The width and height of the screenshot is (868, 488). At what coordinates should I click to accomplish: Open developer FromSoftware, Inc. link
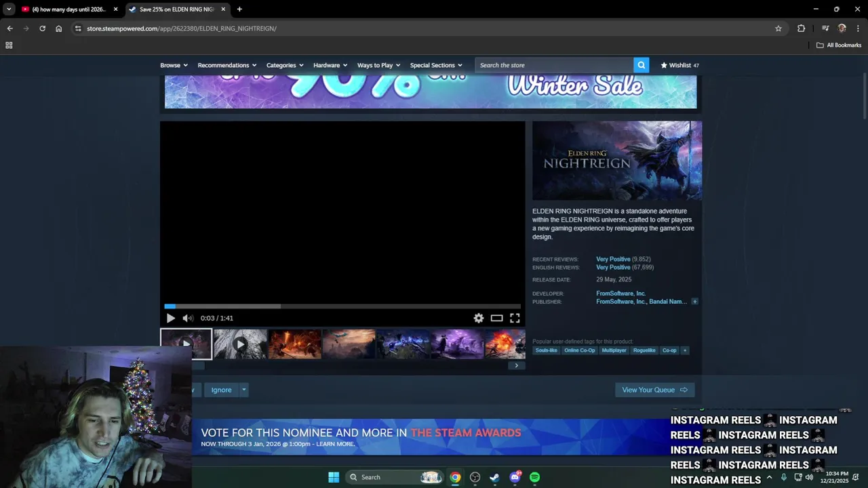620,293
